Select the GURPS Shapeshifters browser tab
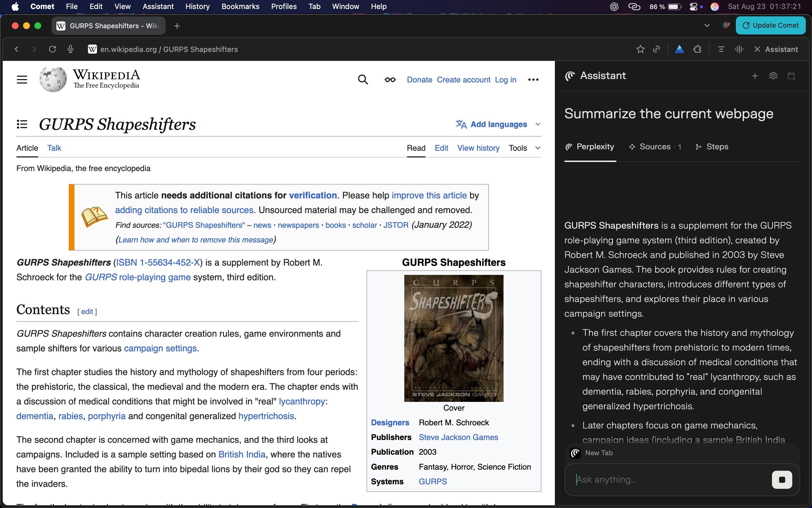The width and height of the screenshot is (812, 508). [108, 26]
